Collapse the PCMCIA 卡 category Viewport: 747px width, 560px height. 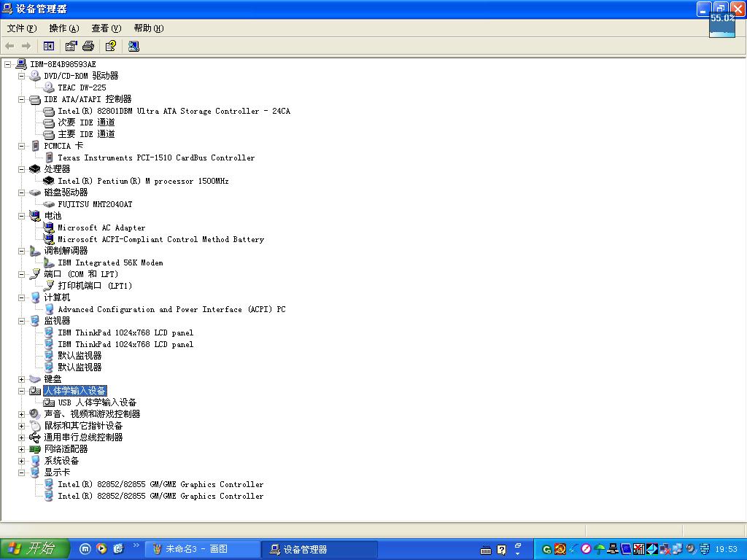(x=21, y=146)
